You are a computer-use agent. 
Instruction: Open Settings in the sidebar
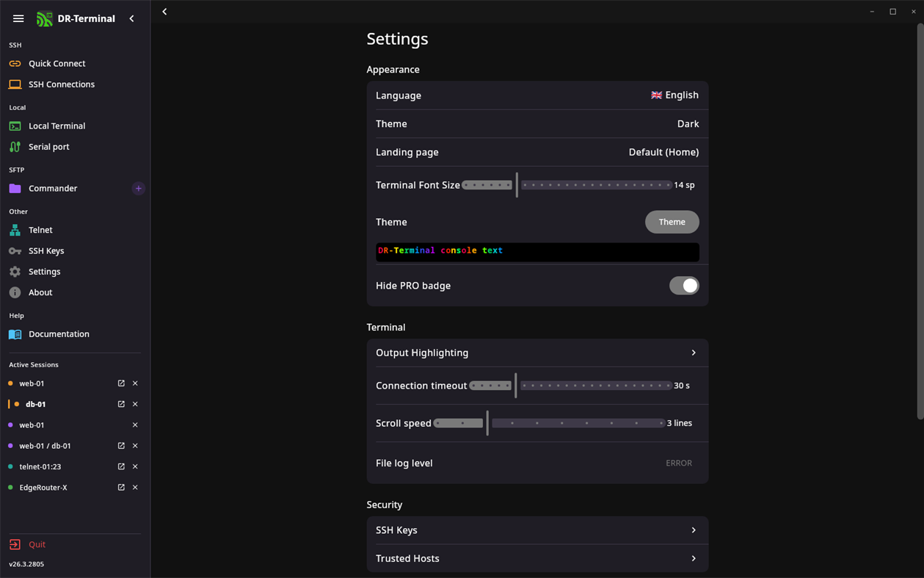click(44, 272)
